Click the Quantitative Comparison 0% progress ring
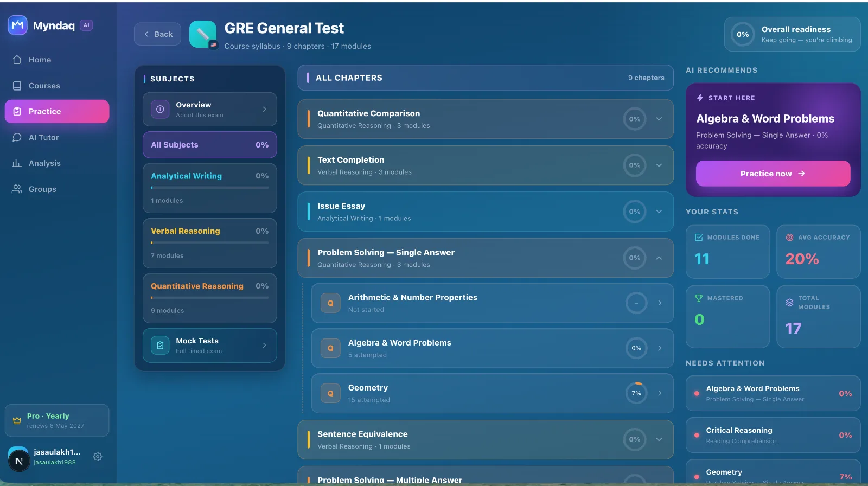The image size is (868, 486). pyautogui.click(x=635, y=119)
